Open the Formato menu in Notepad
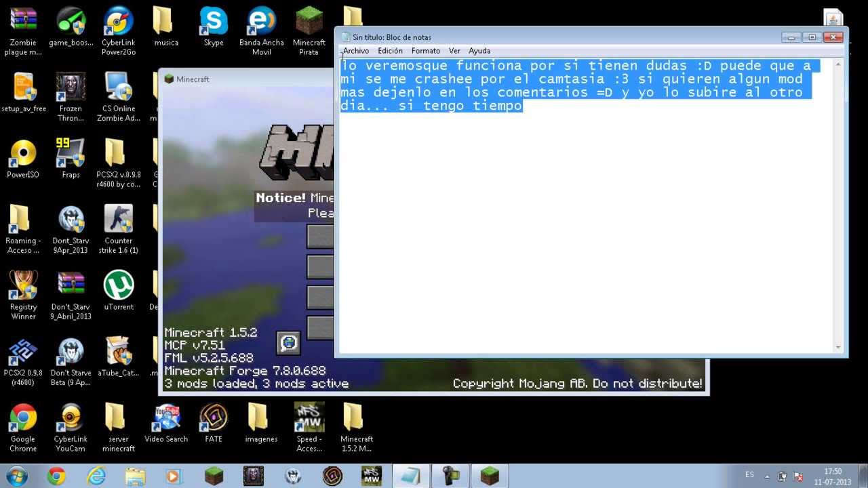 tap(425, 51)
